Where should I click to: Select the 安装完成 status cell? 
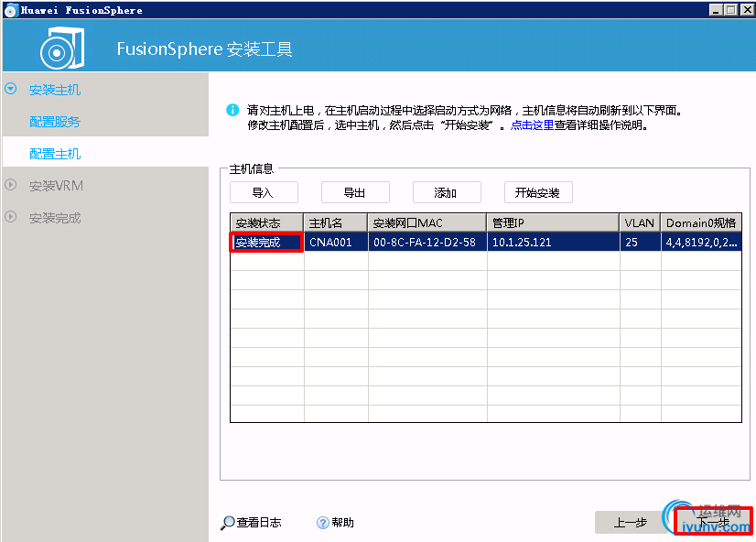pos(266,242)
